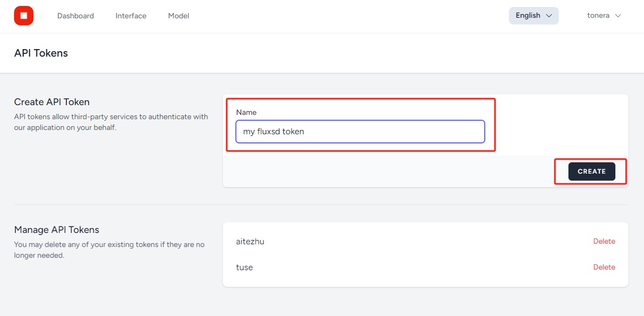
Task: Click the red square logo icon
Action: point(23,16)
